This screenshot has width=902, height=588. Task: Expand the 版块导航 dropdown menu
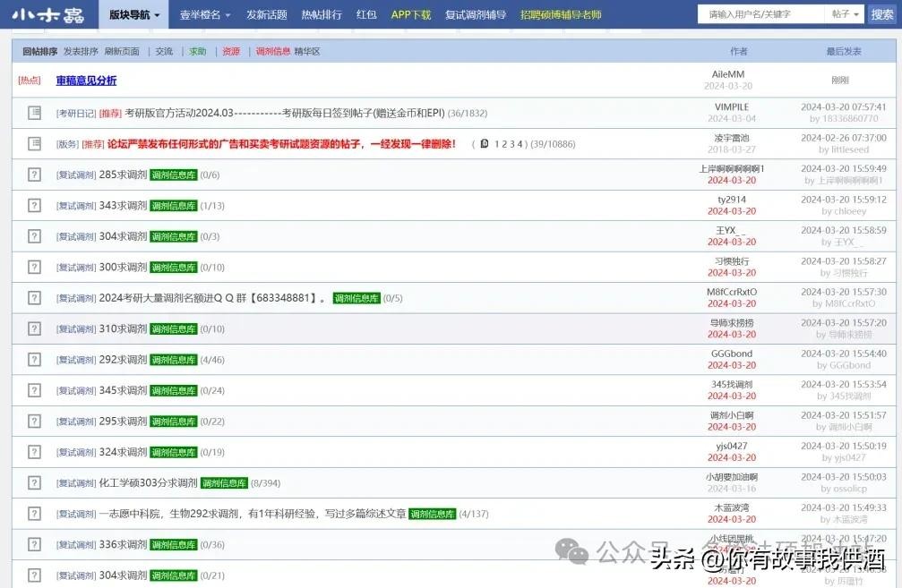tap(134, 15)
